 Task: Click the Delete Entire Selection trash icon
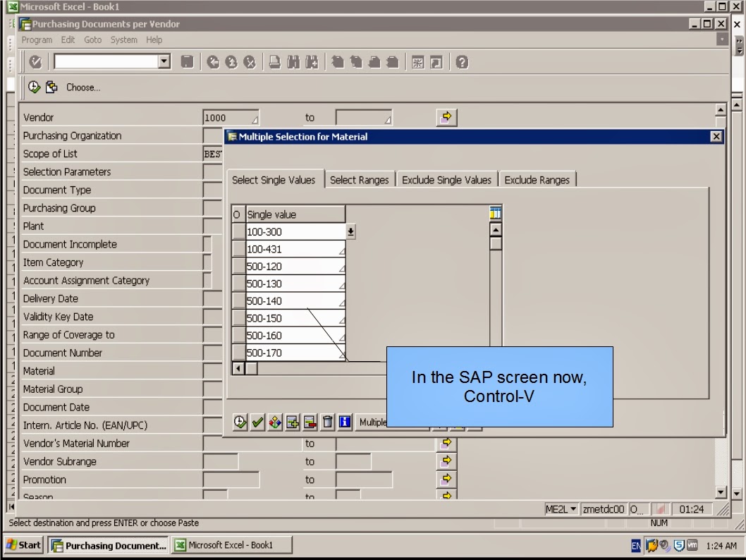pyautogui.click(x=329, y=422)
